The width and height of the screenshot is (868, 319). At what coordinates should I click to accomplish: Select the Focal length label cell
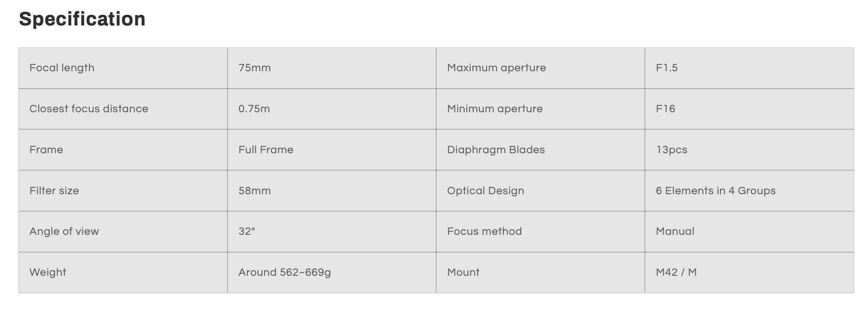(123, 68)
